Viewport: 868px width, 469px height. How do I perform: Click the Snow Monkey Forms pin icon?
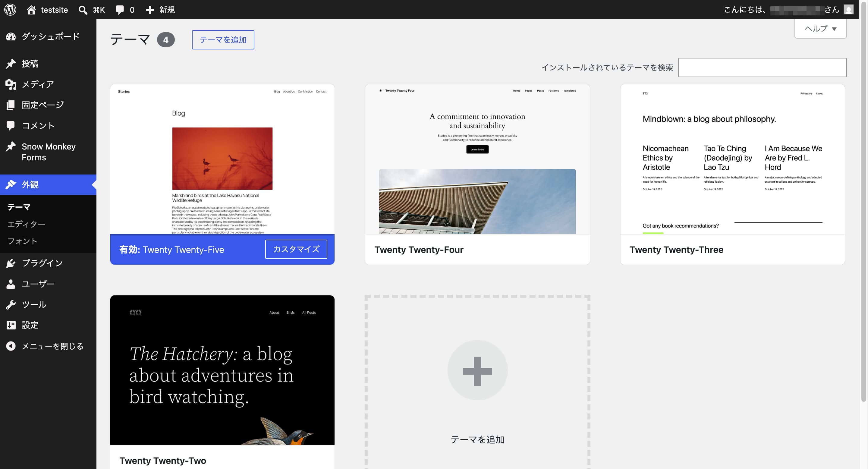pyautogui.click(x=11, y=146)
